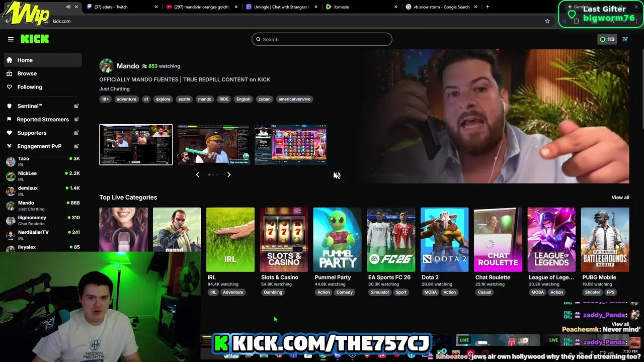
Task: Click View all for Top Live Categories
Action: 620,198
